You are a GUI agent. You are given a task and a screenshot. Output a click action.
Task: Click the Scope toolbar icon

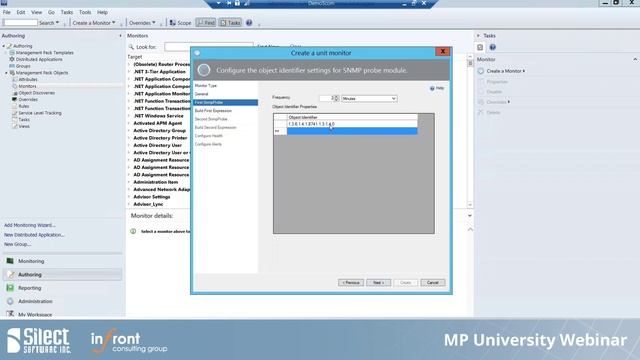pos(173,23)
